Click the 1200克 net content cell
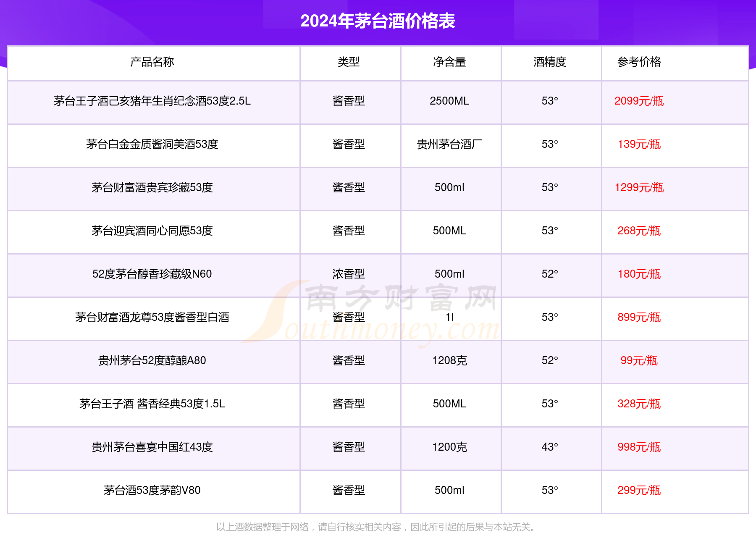This screenshot has width=756, height=546. pos(449,447)
